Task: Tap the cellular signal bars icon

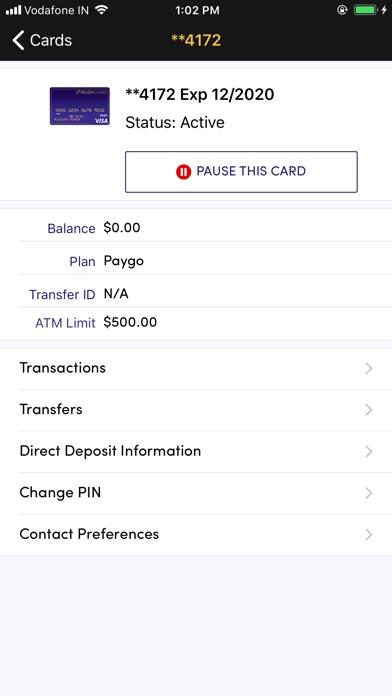Action: (x=13, y=10)
